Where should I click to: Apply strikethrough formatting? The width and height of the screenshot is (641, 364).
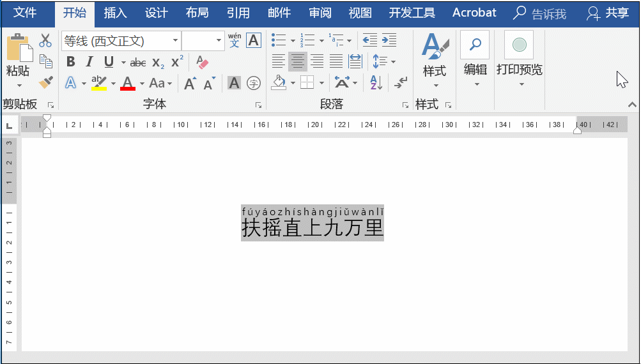click(x=138, y=63)
